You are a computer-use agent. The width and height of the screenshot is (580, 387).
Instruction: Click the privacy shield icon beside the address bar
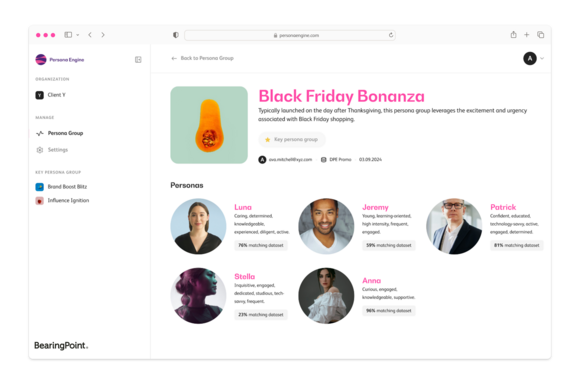coord(176,35)
